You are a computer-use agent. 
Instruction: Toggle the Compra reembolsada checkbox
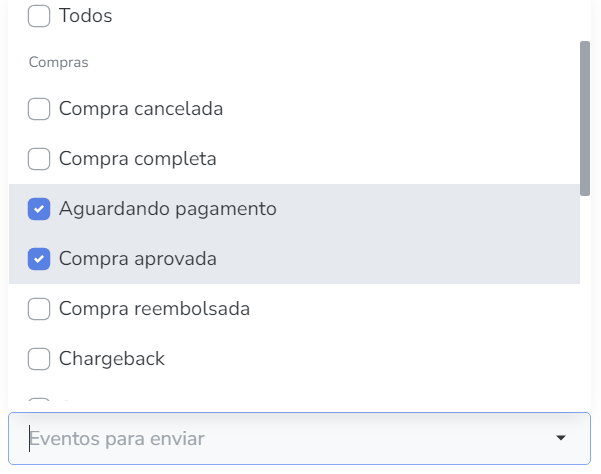pos(39,309)
